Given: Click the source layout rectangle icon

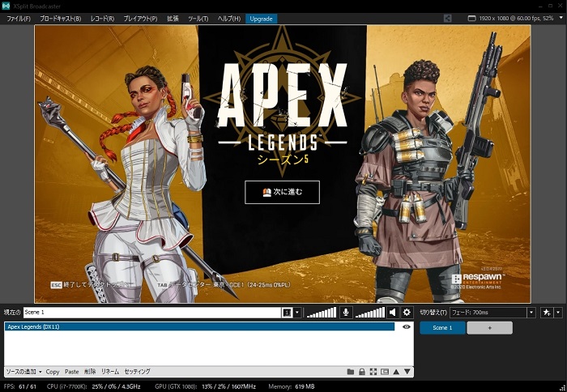Looking at the screenshot, I should click(385, 372).
